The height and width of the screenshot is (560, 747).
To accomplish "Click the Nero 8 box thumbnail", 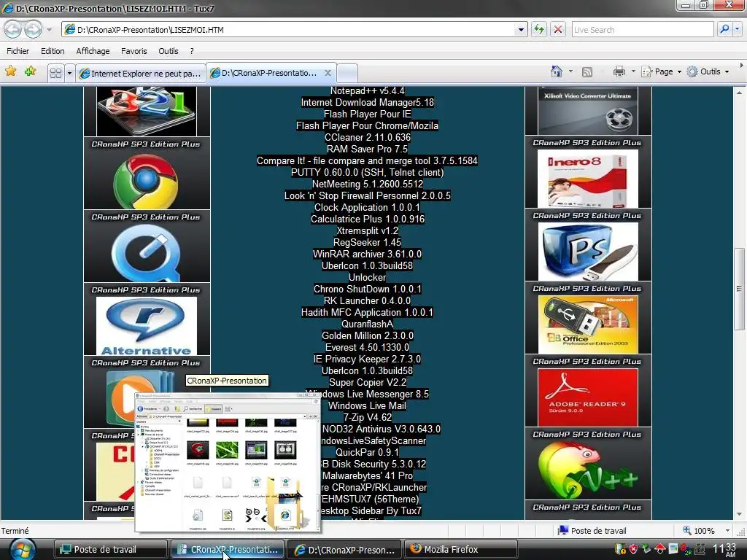I will [x=587, y=179].
